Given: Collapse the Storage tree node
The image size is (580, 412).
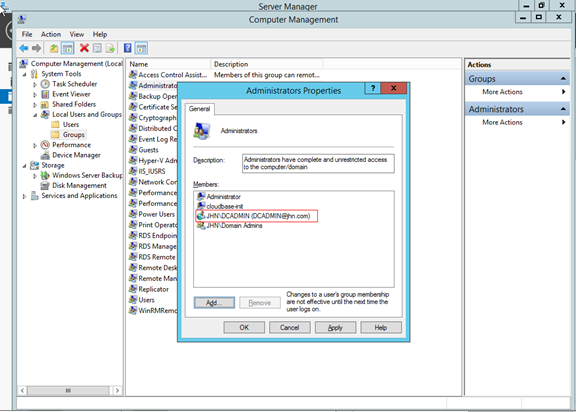Looking at the screenshot, I should click(25, 166).
